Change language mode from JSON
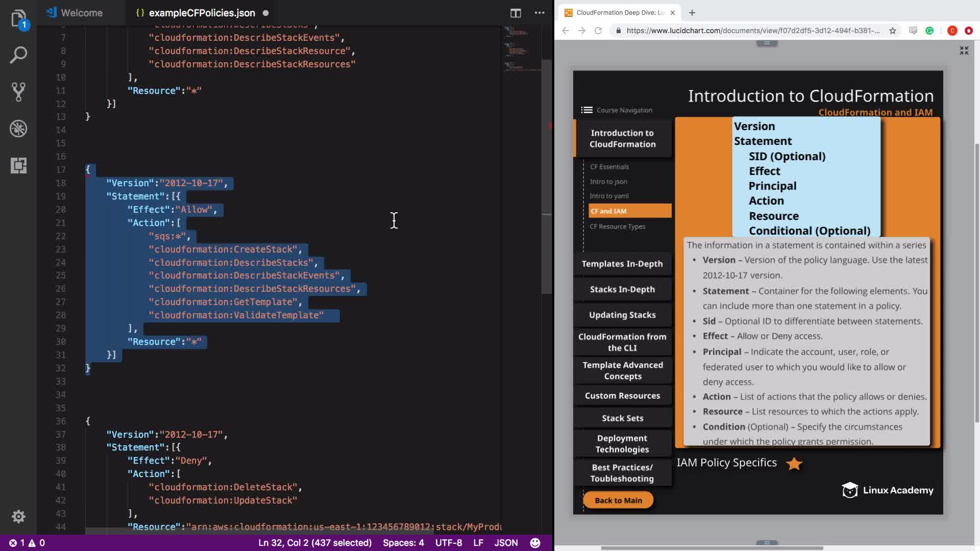The height and width of the screenshot is (551, 980). coord(505,543)
